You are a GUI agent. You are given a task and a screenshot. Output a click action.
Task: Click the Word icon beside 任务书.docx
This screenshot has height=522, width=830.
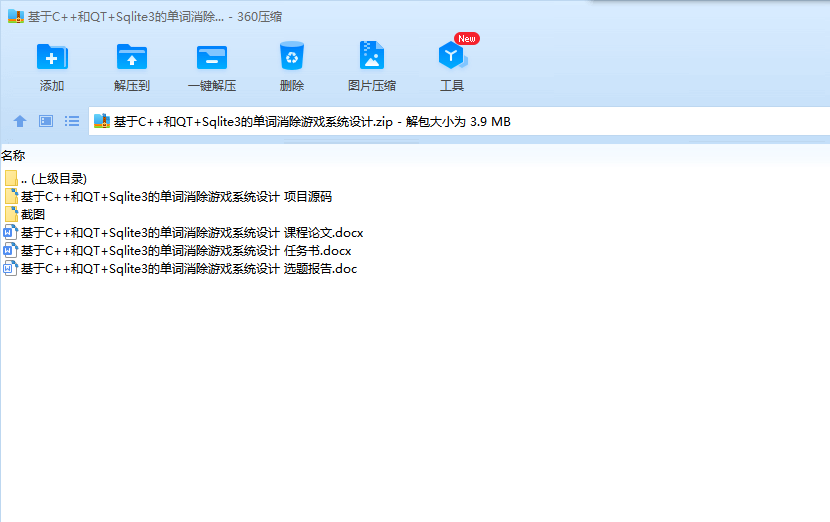click(x=11, y=250)
